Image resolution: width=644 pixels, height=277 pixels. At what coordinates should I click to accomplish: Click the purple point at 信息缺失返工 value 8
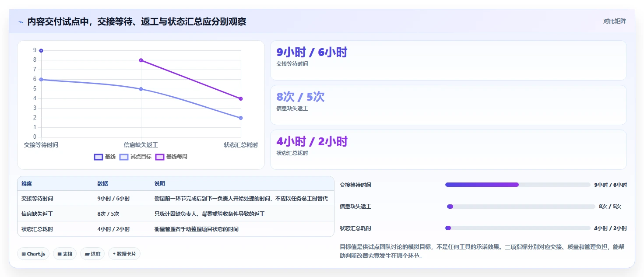coord(141,60)
